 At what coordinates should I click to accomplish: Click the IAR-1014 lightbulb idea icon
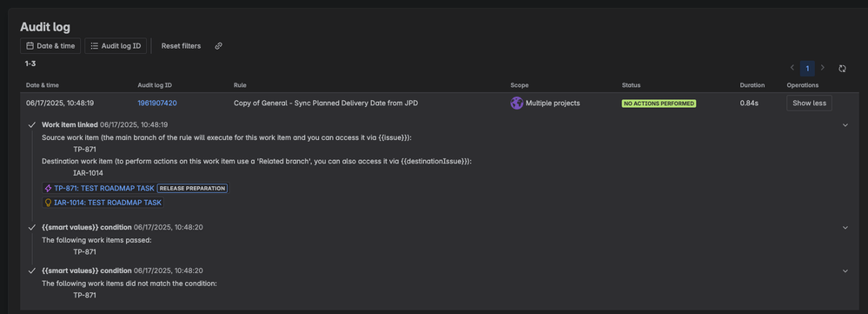click(48, 203)
